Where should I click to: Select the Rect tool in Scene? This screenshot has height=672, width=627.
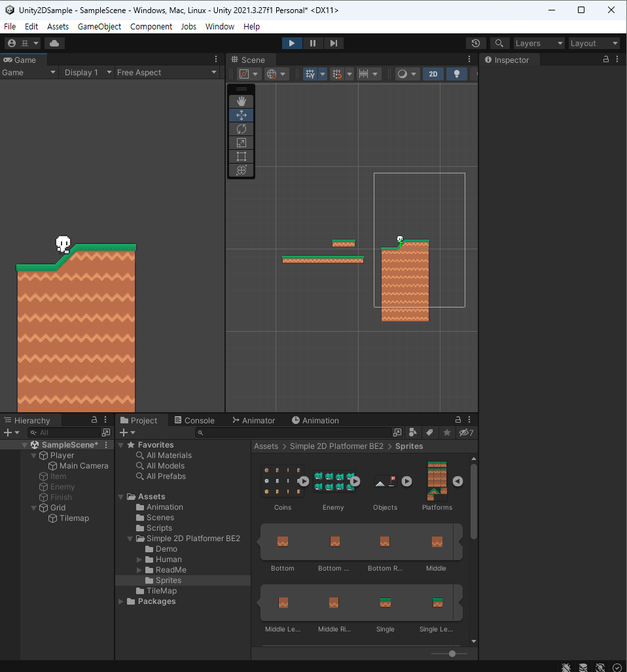point(242,156)
